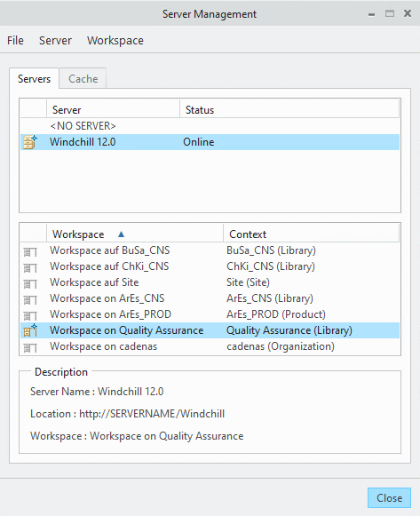Image resolution: width=420 pixels, height=516 pixels.
Task: Toggle sort on Workspace column header
Action: coord(135,234)
